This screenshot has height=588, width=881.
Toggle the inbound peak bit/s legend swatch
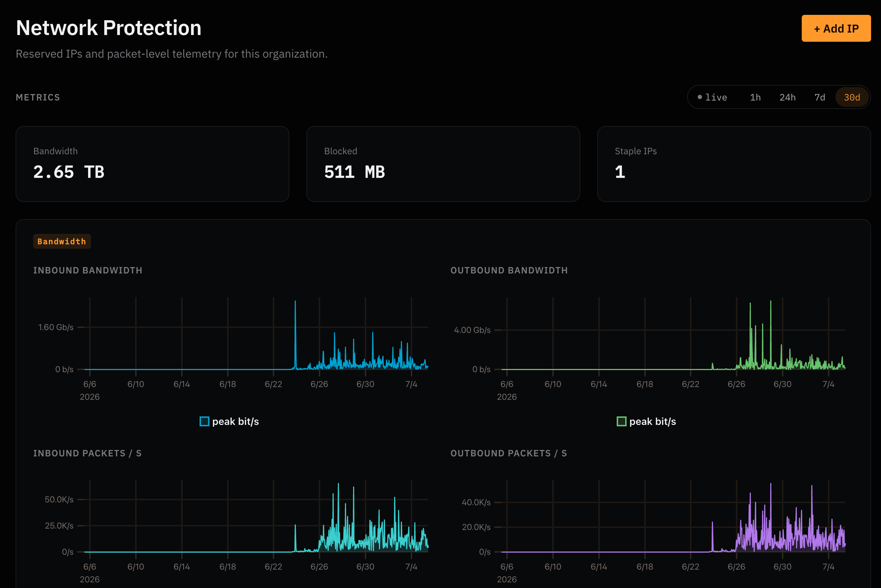point(205,421)
